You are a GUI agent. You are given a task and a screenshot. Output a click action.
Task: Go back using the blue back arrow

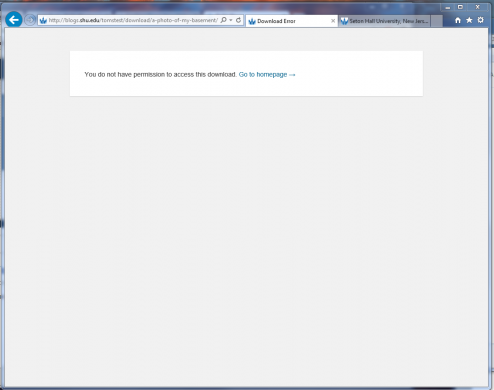pos(14,20)
